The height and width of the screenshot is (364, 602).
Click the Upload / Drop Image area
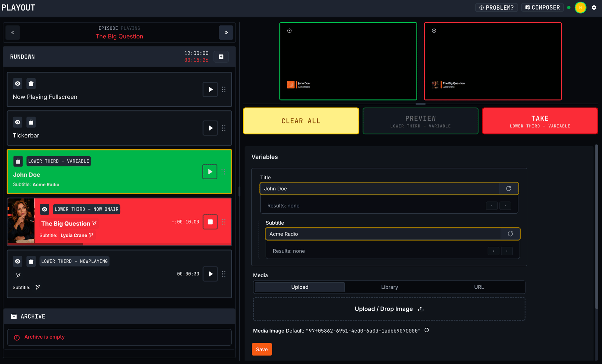coord(389,309)
